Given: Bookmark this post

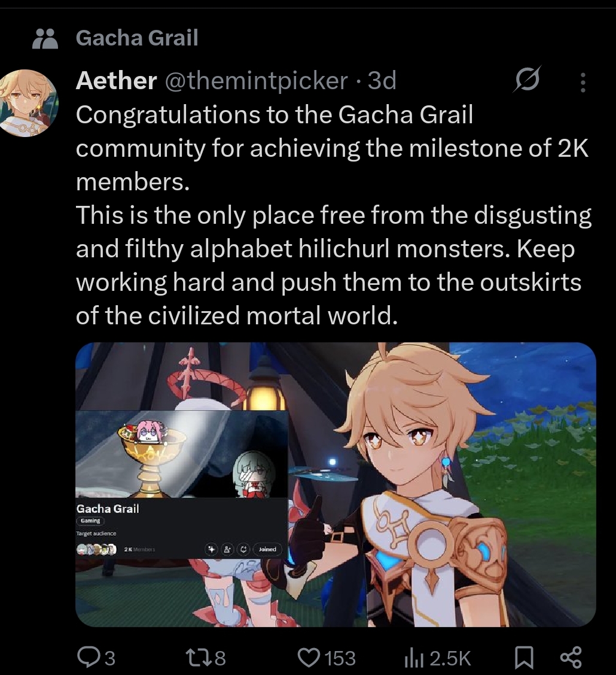Looking at the screenshot, I should coord(524,658).
